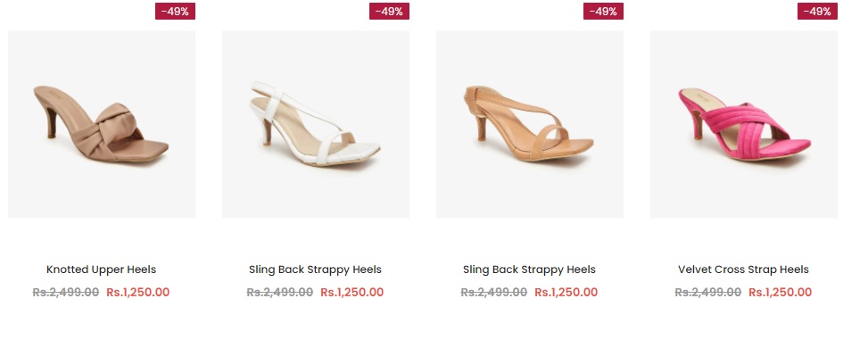Click the tan sandal's Sling Back Strappy Heels title
The image size is (868, 340).
pos(530,270)
